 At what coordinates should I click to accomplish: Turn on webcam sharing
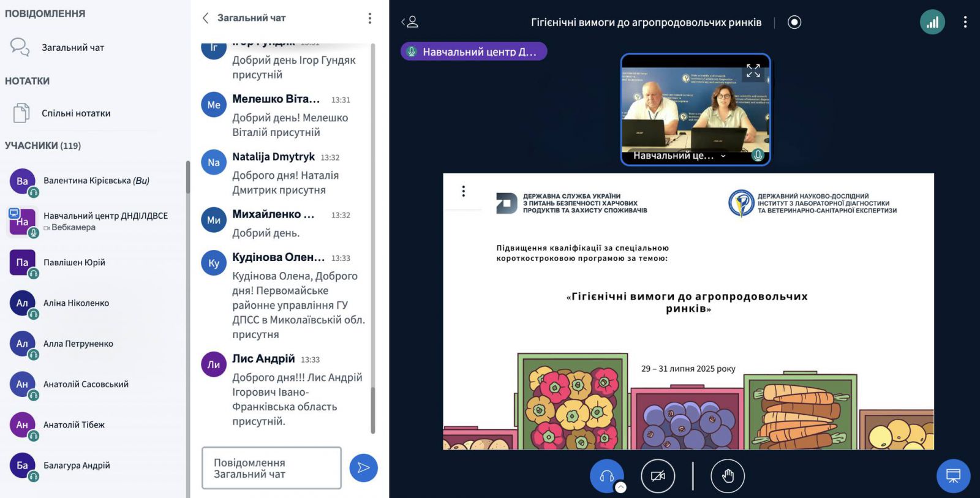658,476
